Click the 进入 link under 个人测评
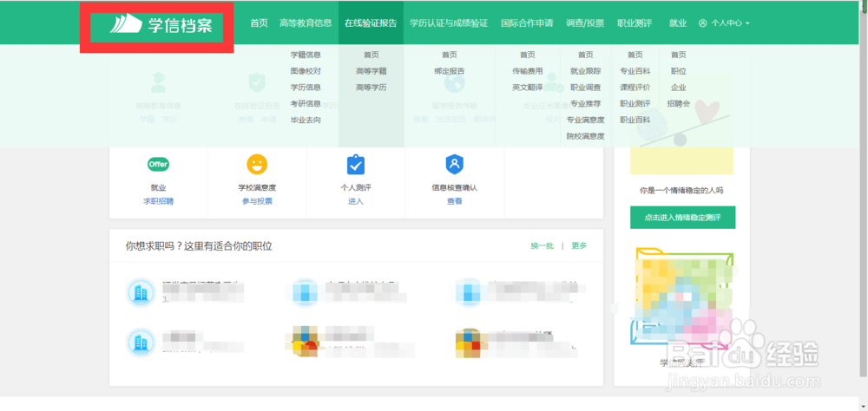The height and width of the screenshot is (411, 868). pos(355,201)
